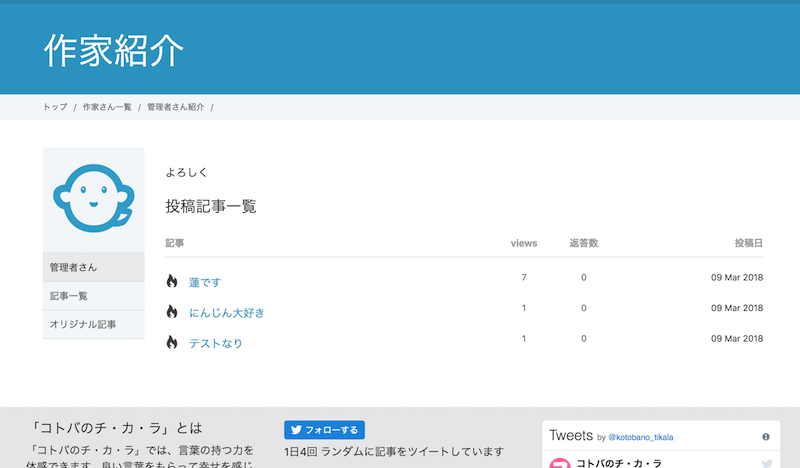Open the @kotobano_tikala Twitter handle link

(x=641, y=437)
